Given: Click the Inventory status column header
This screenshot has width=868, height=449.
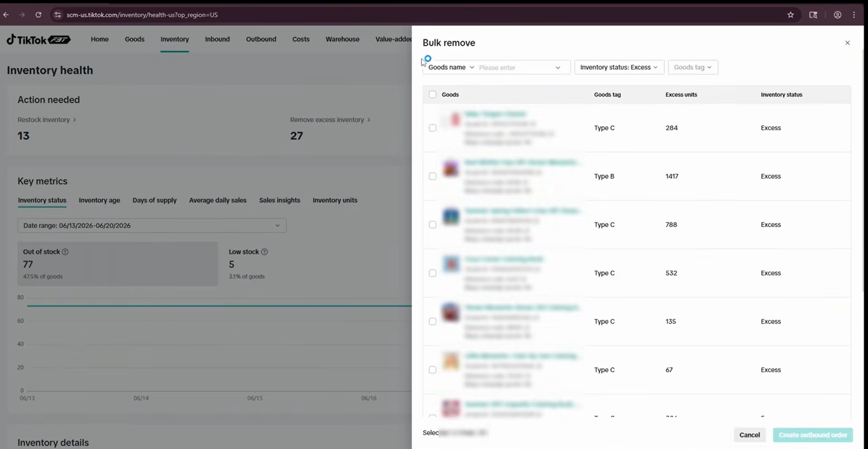Looking at the screenshot, I should (782, 95).
